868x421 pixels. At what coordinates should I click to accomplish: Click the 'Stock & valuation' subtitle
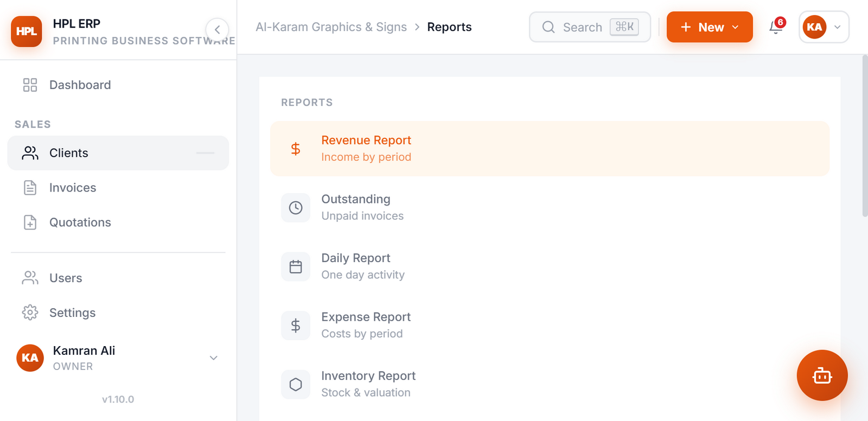click(x=366, y=393)
